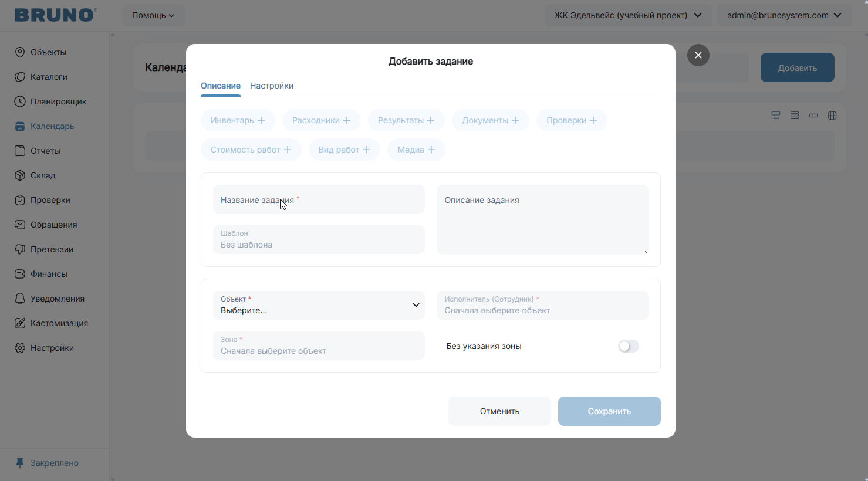Click the Сохранить button

click(x=609, y=411)
